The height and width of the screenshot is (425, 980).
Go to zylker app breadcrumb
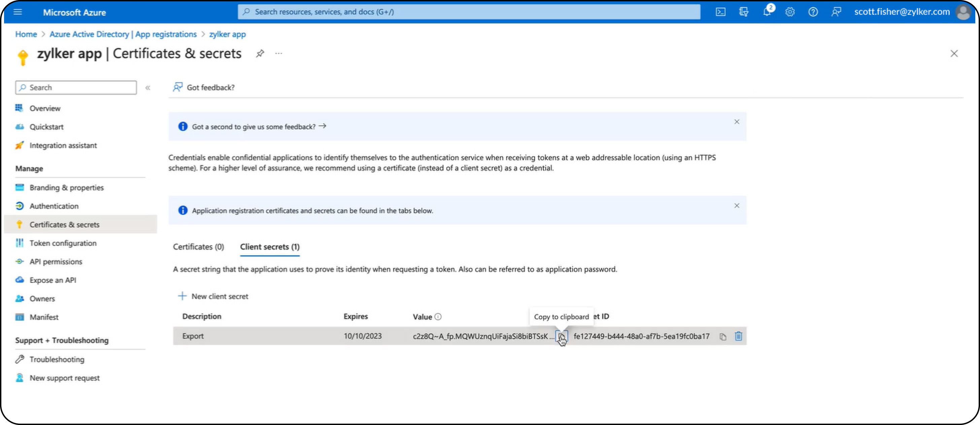tap(228, 34)
